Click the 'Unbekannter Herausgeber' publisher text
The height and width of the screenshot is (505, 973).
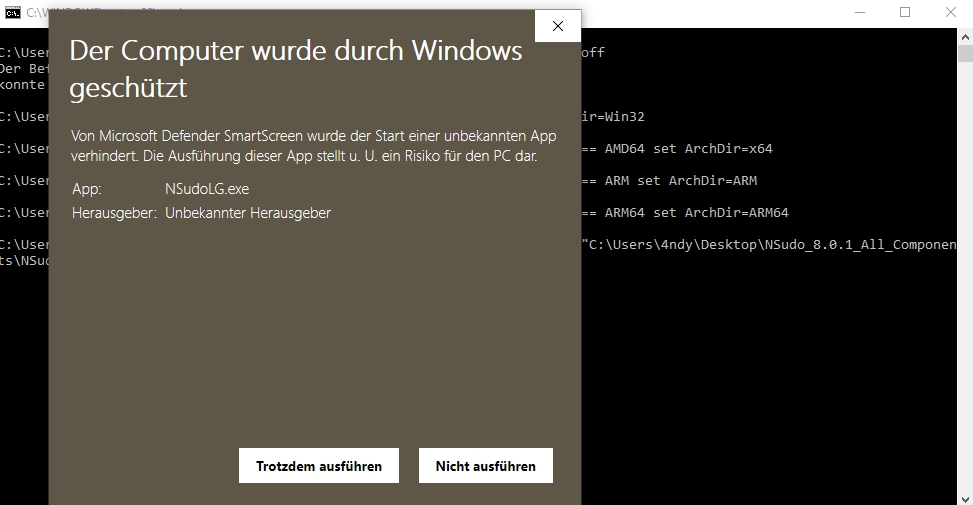(248, 213)
